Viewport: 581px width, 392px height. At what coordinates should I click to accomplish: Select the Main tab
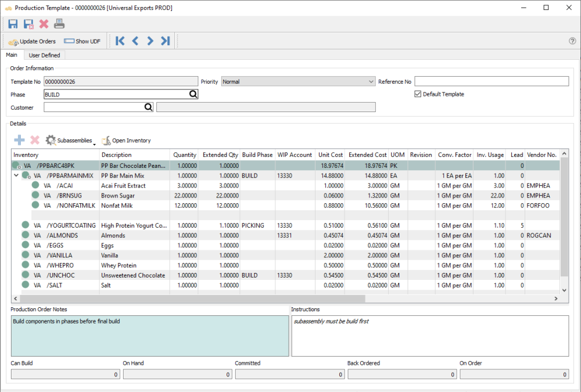pos(12,55)
